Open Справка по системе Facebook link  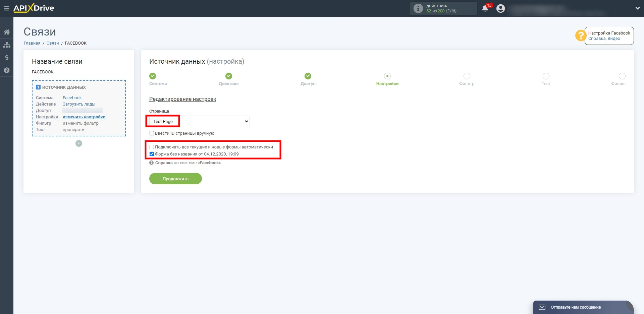tap(185, 163)
